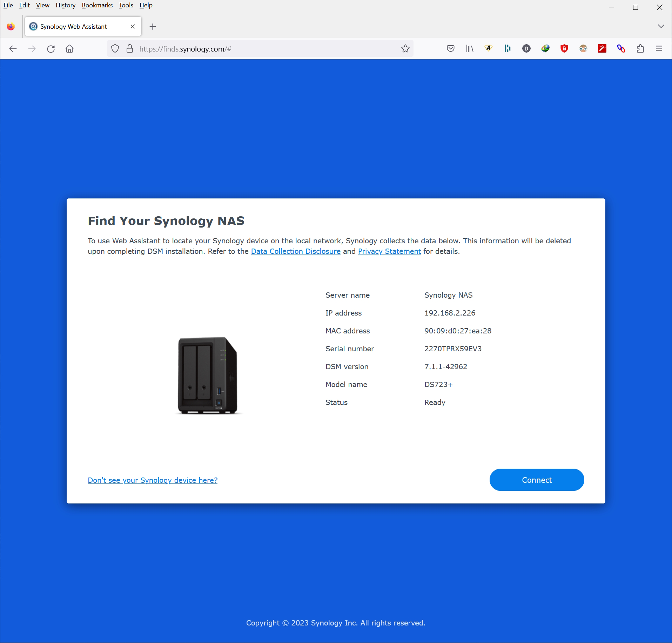
Task: Connect to the Synology NAS
Action: (x=537, y=480)
